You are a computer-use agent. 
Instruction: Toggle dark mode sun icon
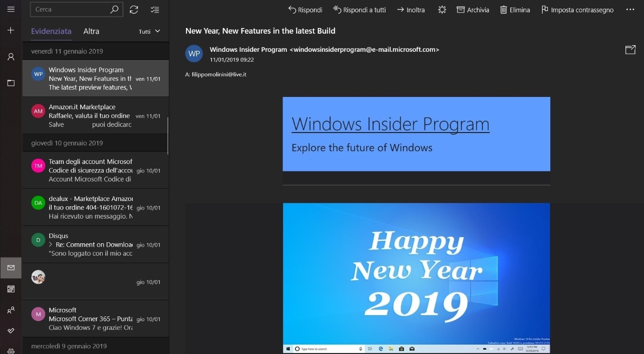(442, 10)
